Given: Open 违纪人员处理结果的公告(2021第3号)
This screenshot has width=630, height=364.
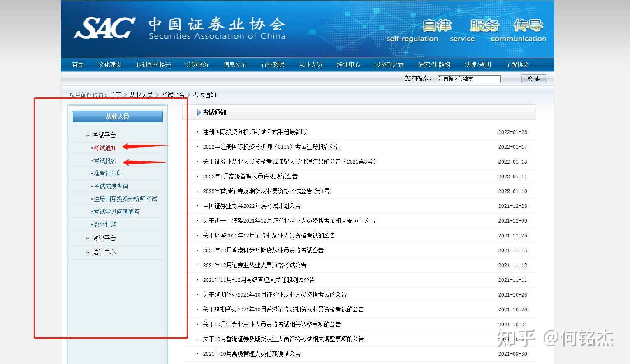Looking at the screenshot, I should click(290, 161).
